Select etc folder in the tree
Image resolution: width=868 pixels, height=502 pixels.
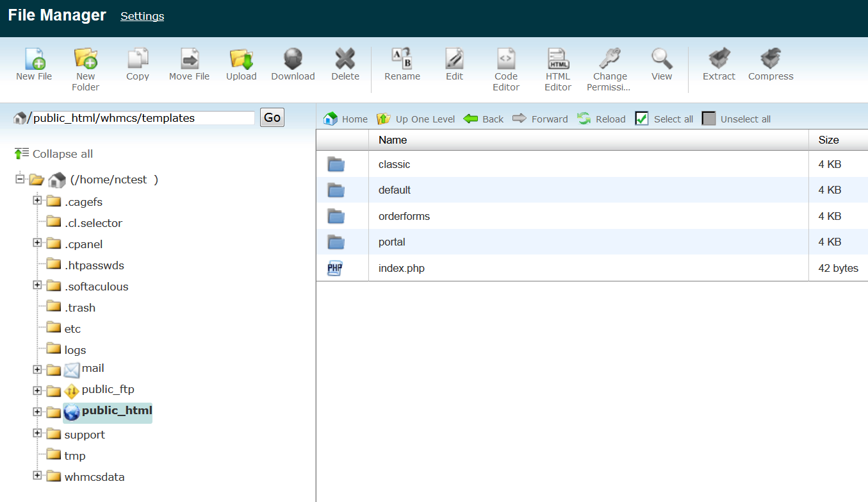coord(72,329)
